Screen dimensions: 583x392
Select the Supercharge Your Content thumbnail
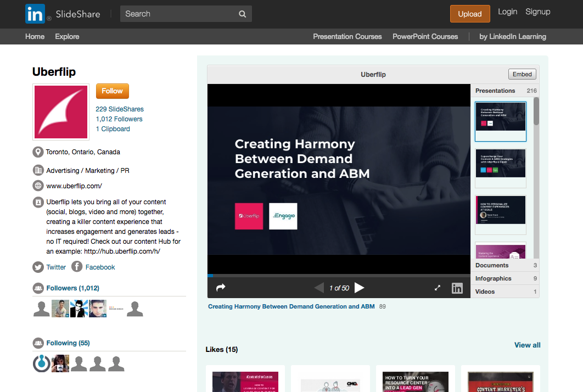coord(501,168)
